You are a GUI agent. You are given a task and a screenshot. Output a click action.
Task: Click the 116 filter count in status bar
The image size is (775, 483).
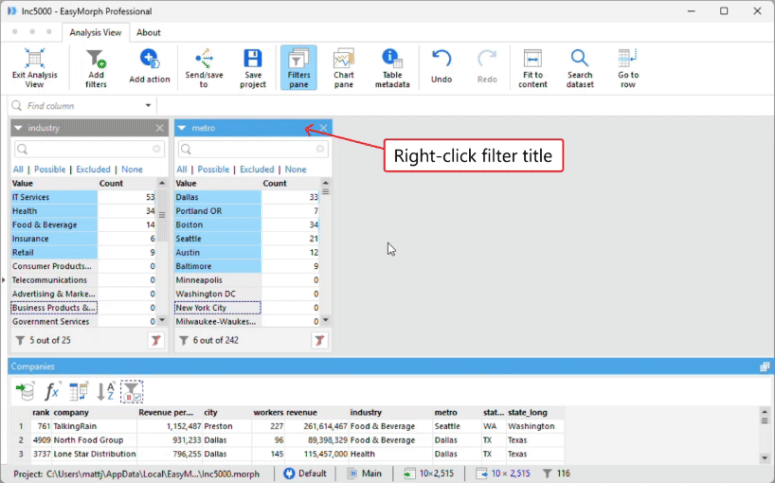click(557, 474)
